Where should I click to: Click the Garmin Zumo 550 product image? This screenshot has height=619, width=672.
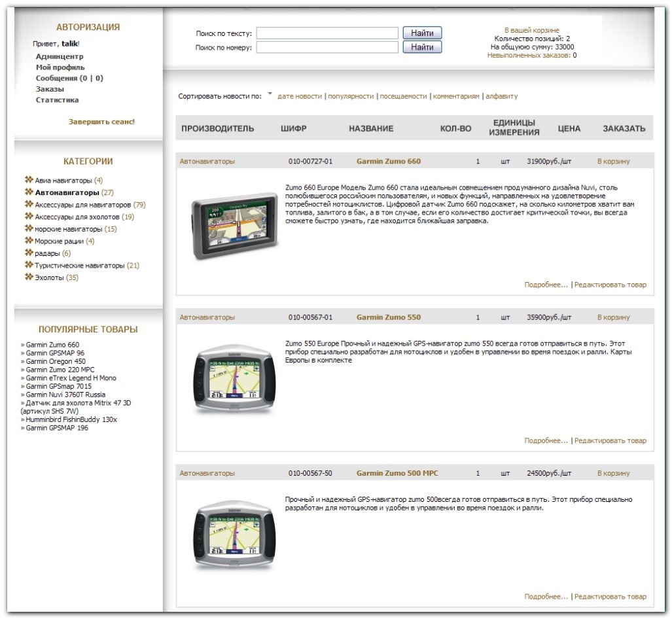(x=234, y=380)
